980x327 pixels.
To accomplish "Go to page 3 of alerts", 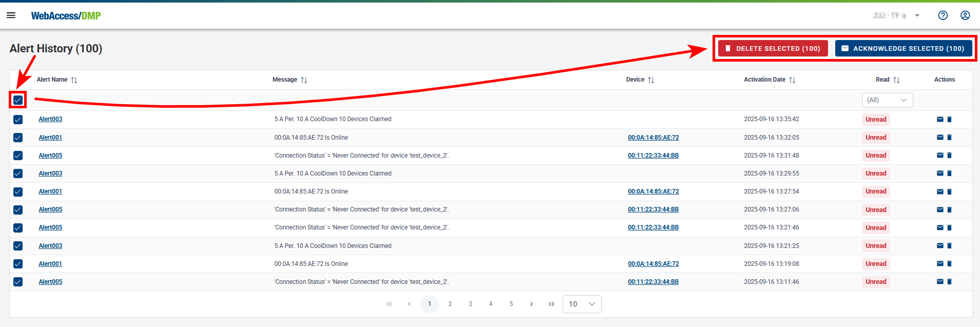I will (470, 304).
